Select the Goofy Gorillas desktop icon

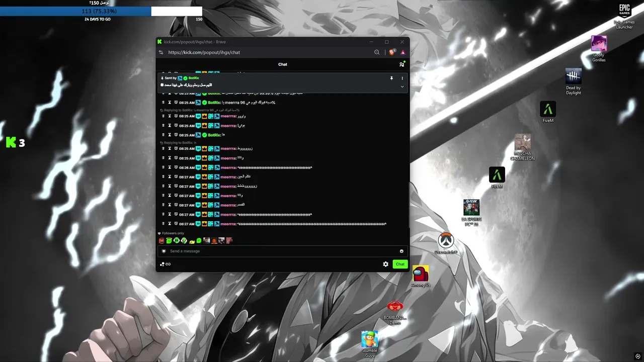coord(599,49)
